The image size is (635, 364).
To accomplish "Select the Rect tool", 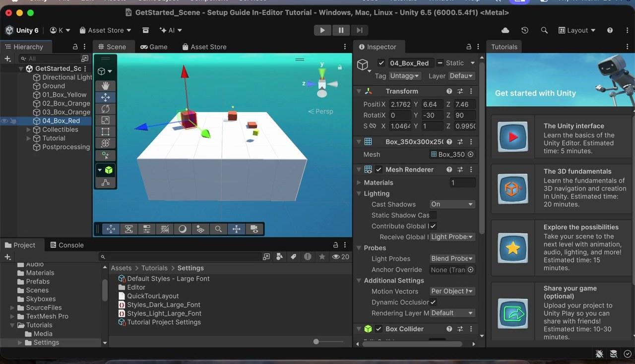I will click(105, 131).
